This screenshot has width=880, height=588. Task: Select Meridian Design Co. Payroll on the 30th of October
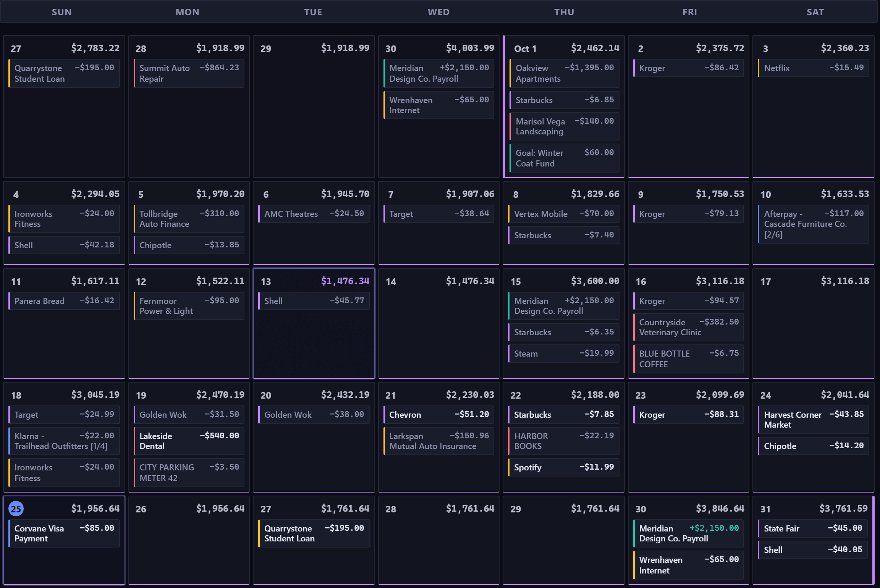click(689, 533)
